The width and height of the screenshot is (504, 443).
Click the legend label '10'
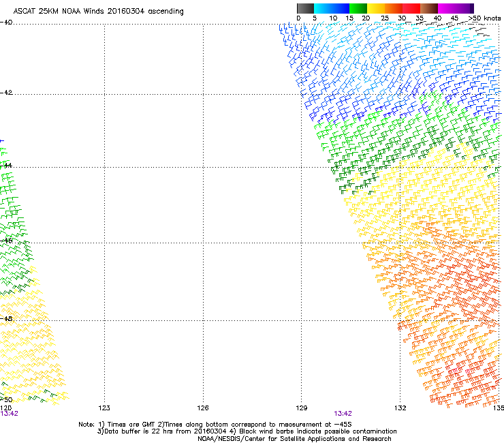coord(333,18)
